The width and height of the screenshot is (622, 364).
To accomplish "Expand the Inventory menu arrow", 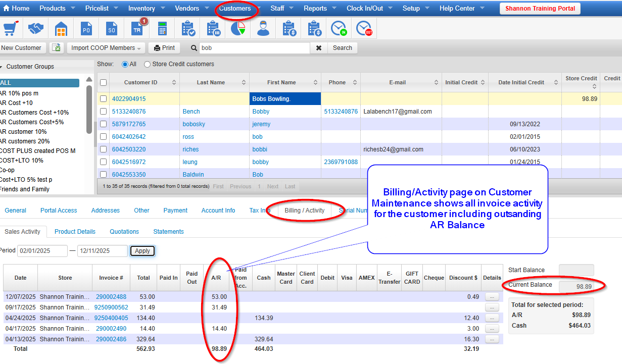I will [163, 9].
